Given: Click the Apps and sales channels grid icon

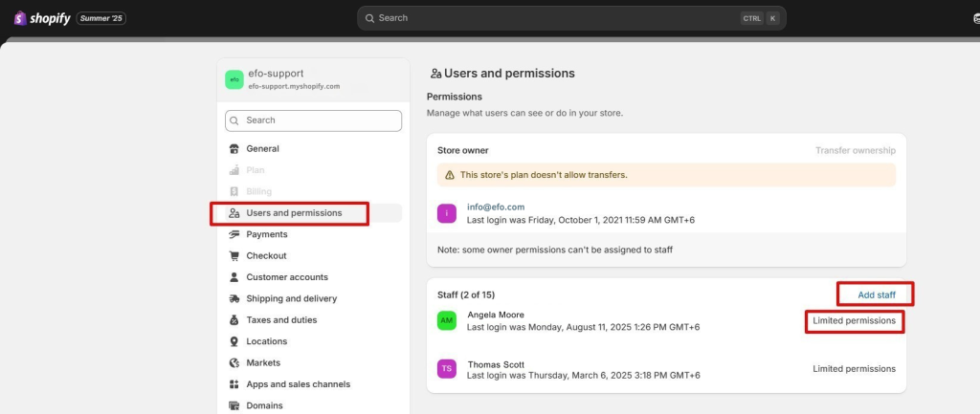Looking at the screenshot, I should (234, 384).
